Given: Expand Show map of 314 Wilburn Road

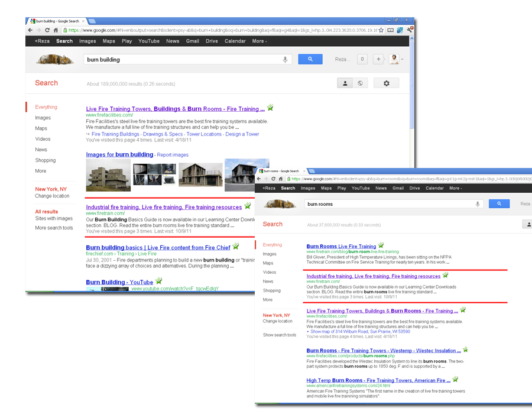Looking at the screenshot, I should [x=358, y=332].
